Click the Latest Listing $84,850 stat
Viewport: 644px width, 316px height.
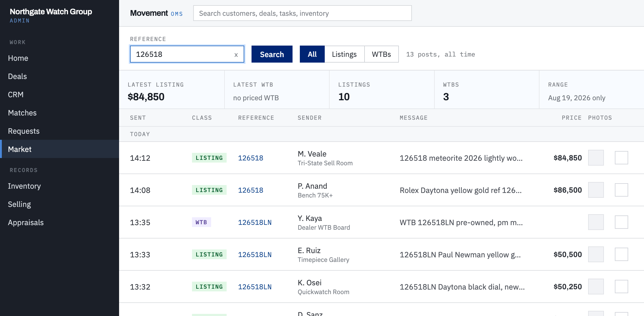(x=146, y=97)
